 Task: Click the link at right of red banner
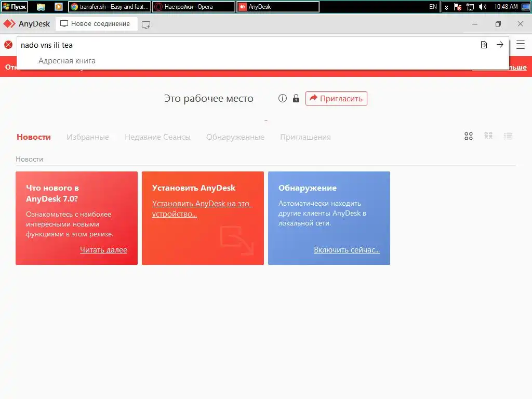coord(518,68)
